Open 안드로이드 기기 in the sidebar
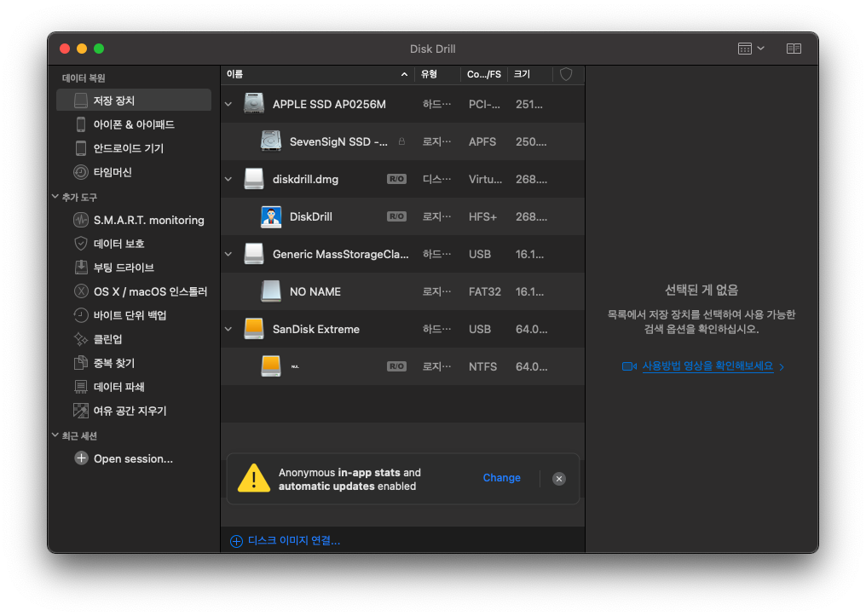This screenshot has width=866, height=616. click(x=134, y=148)
